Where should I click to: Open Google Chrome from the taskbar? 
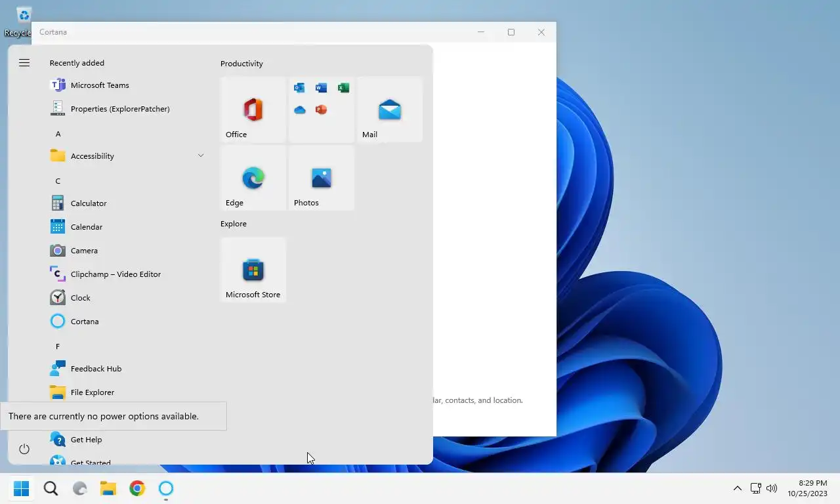pos(137,488)
